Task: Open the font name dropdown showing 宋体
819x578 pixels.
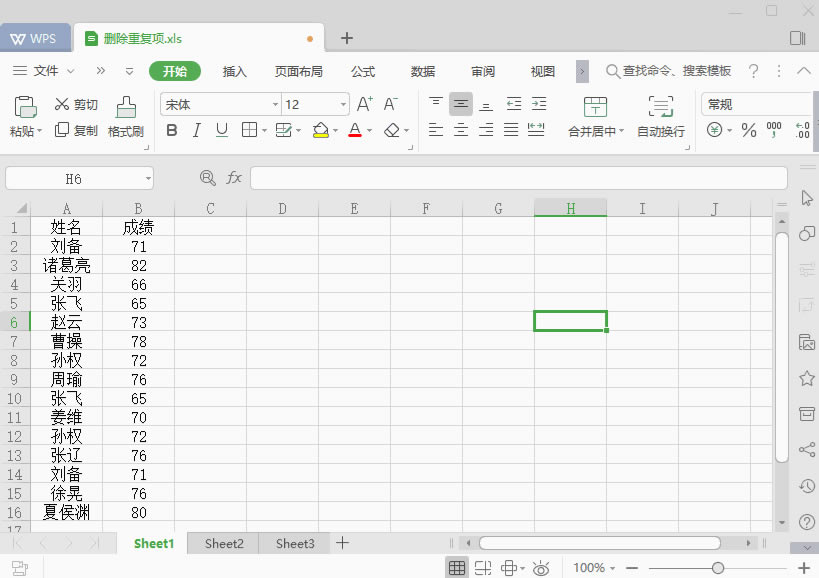Action: coord(275,104)
